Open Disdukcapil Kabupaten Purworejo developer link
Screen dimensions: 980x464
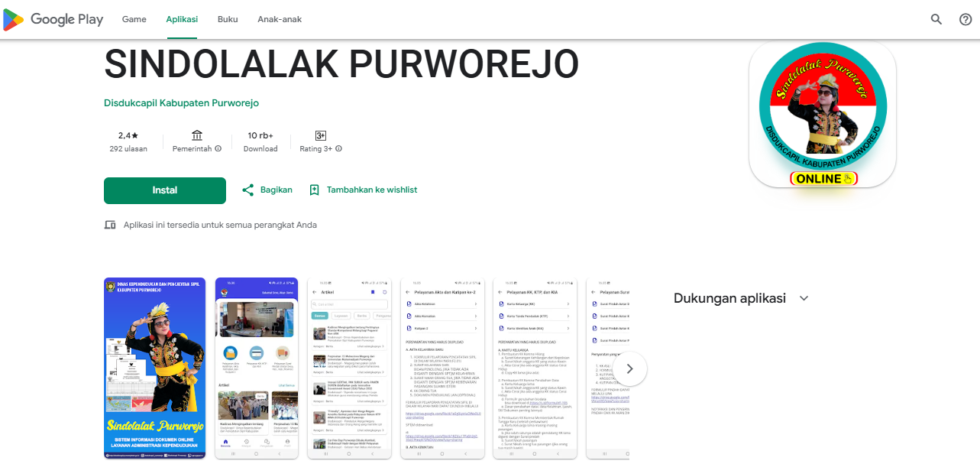pos(181,103)
